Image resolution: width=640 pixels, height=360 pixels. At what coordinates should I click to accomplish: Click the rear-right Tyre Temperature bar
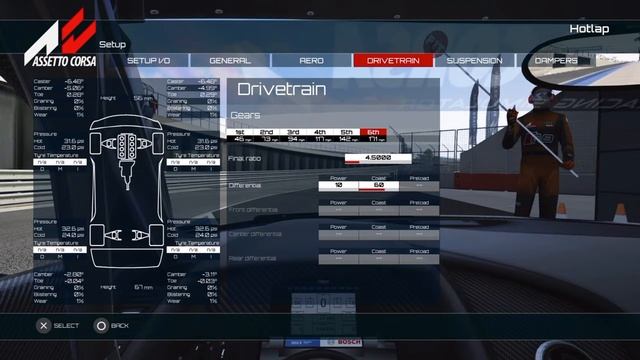point(193,249)
